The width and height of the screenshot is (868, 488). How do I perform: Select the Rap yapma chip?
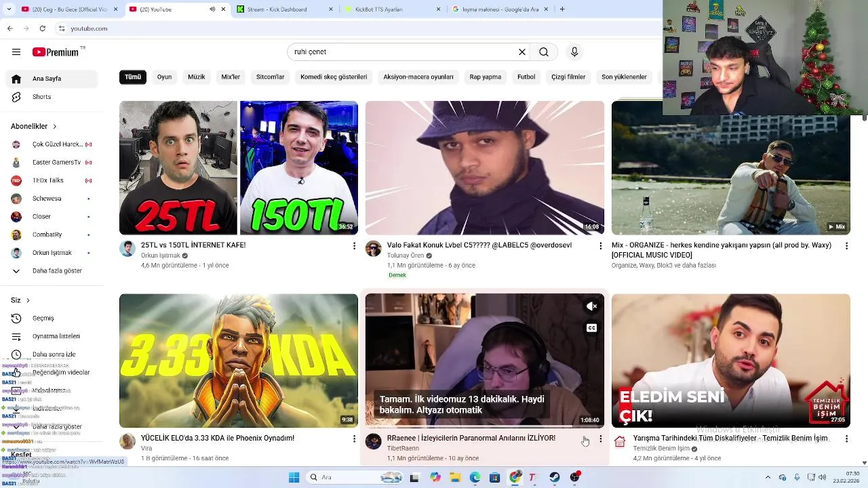(x=485, y=77)
